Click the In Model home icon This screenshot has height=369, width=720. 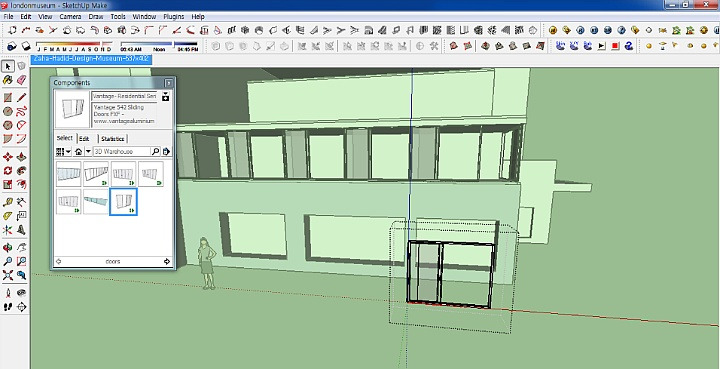[78, 151]
